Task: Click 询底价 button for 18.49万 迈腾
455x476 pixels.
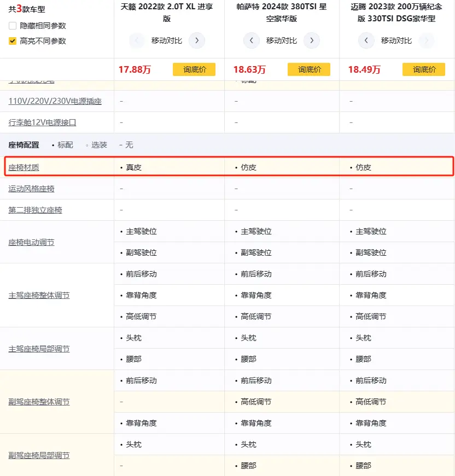Action: point(424,69)
